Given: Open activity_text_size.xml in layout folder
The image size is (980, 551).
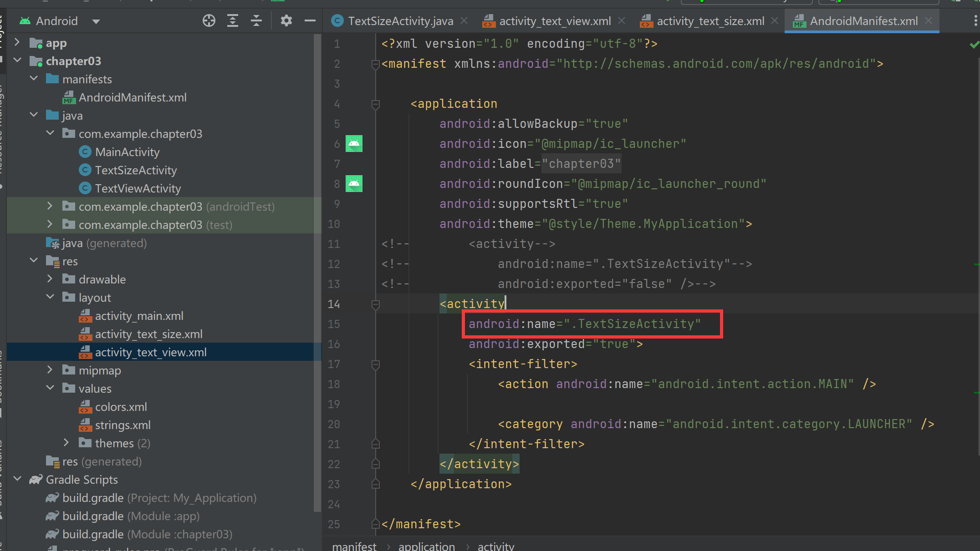Looking at the screenshot, I should click(148, 334).
